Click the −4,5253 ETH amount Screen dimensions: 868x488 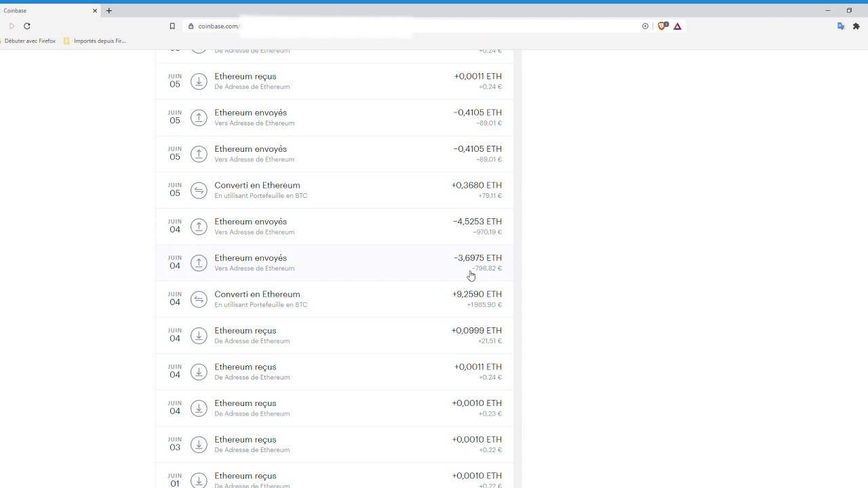click(477, 222)
